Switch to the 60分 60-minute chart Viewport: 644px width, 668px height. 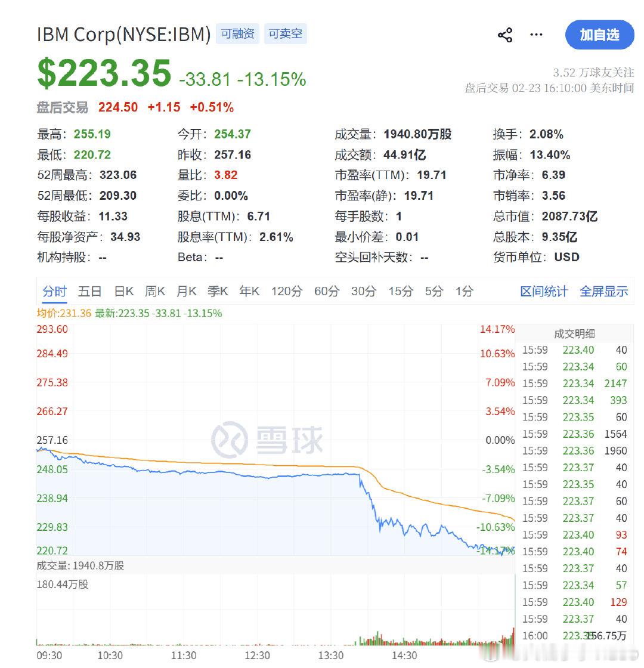coord(326,292)
